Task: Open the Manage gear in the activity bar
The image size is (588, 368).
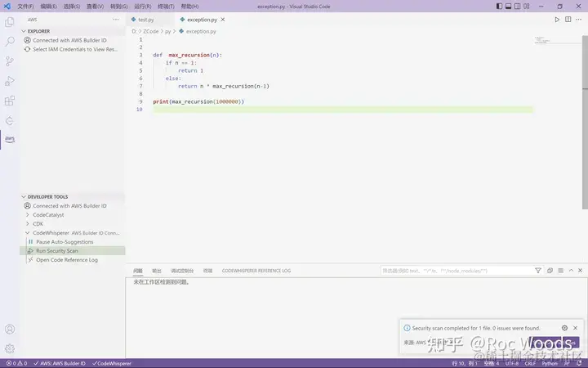Action: 10,348
